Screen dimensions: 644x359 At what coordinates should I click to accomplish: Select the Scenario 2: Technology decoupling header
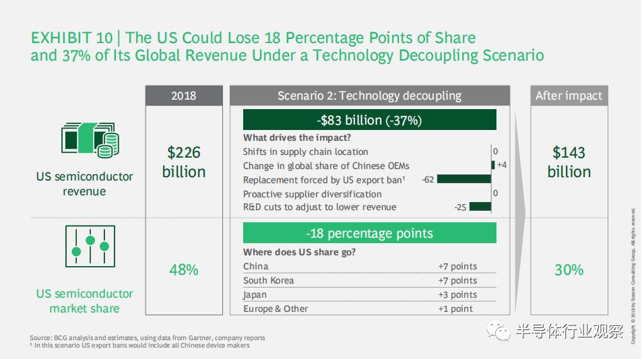(x=370, y=96)
